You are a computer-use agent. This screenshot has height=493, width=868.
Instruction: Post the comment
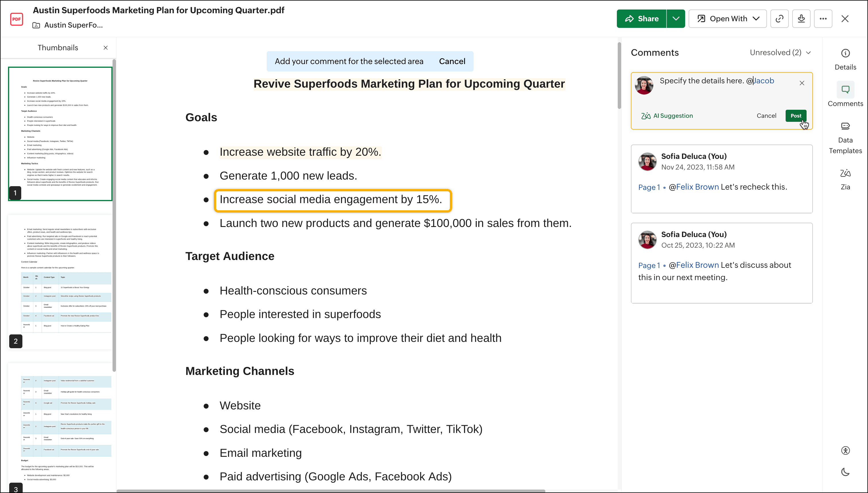796,116
